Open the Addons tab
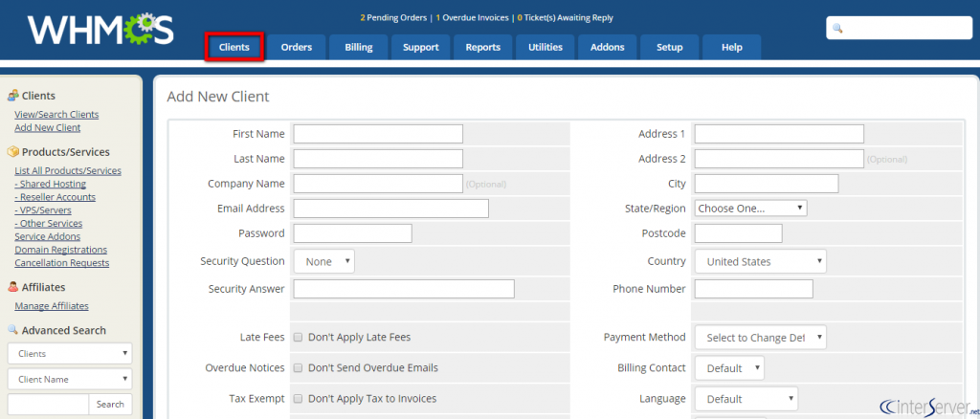The height and width of the screenshot is (419, 980). click(x=607, y=48)
